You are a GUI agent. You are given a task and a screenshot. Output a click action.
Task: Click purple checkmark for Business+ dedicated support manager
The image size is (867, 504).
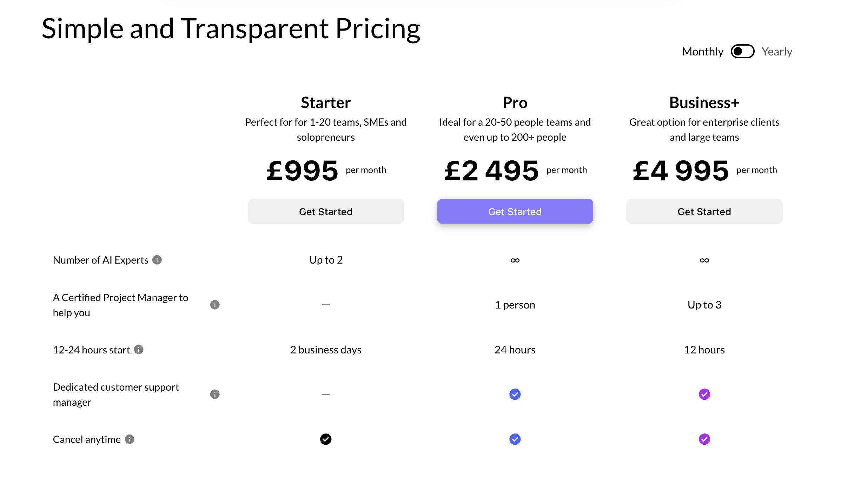704,394
